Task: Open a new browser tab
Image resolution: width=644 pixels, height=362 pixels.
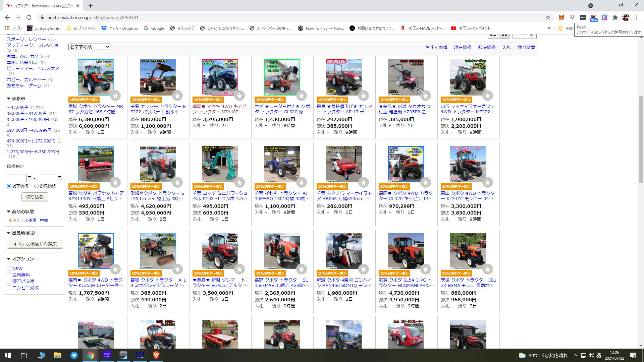Action: pyautogui.click(x=91, y=5)
